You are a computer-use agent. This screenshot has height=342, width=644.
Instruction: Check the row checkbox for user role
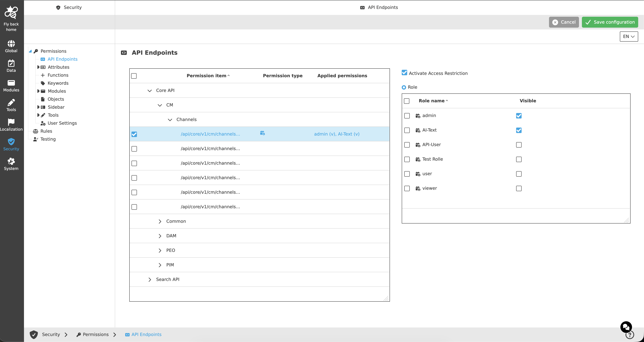[407, 174]
